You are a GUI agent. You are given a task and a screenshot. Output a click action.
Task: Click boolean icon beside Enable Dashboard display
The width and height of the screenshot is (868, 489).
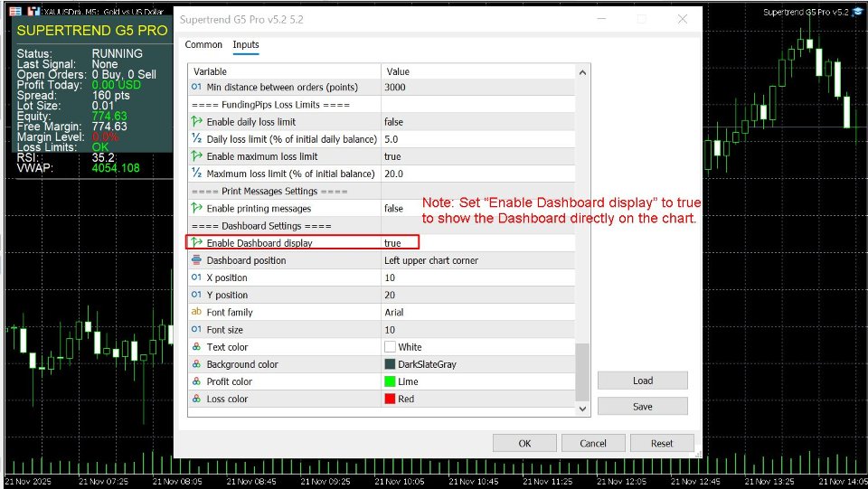coord(196,242)
